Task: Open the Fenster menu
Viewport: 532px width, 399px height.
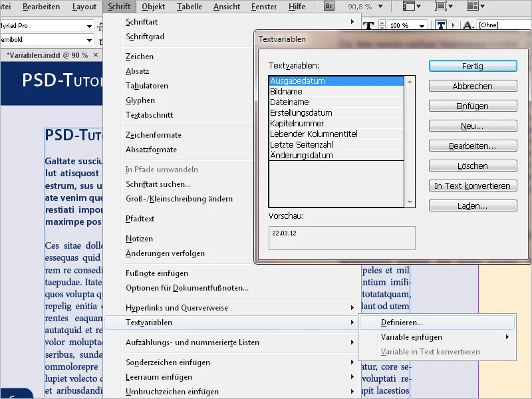Action: pyautogui.click(x=264, y=7)
